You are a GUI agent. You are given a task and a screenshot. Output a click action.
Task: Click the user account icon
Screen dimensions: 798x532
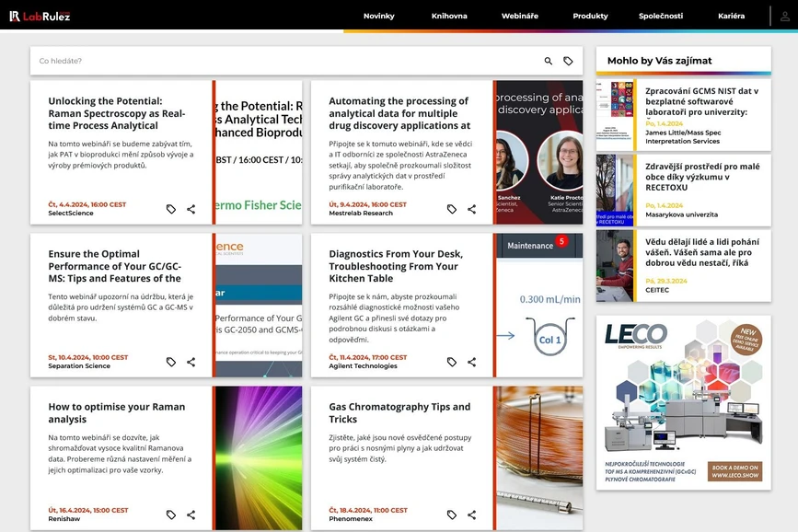point(784,16)
